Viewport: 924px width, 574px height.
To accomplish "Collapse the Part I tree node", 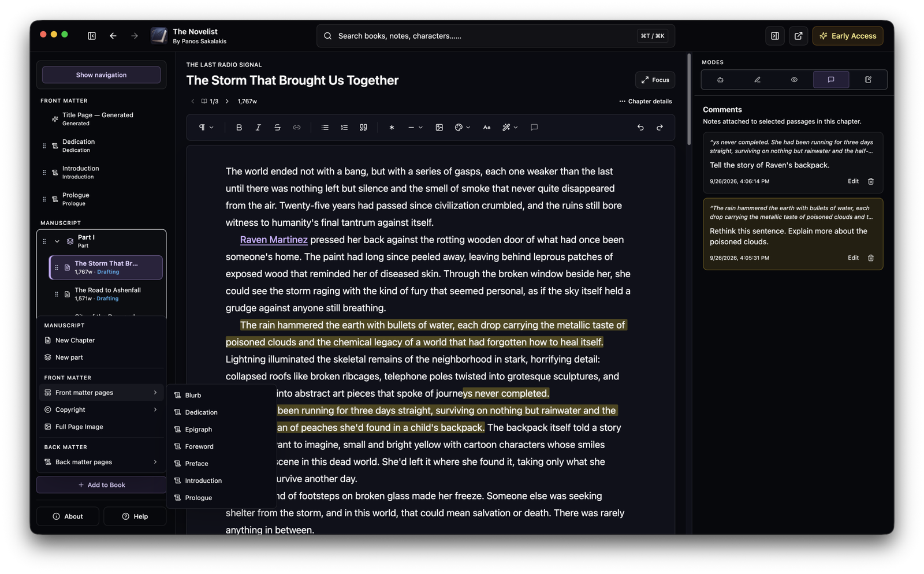I will click(x=57, y=241).
